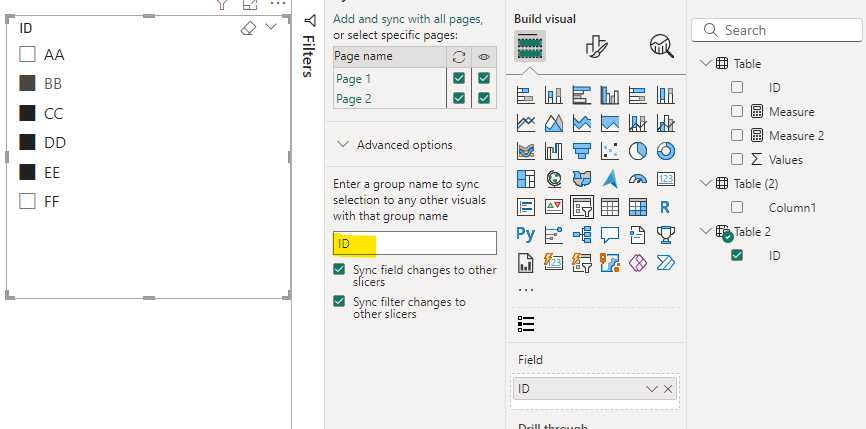
Task: Collapse the Advanced options section
Action: coord(343,145)
